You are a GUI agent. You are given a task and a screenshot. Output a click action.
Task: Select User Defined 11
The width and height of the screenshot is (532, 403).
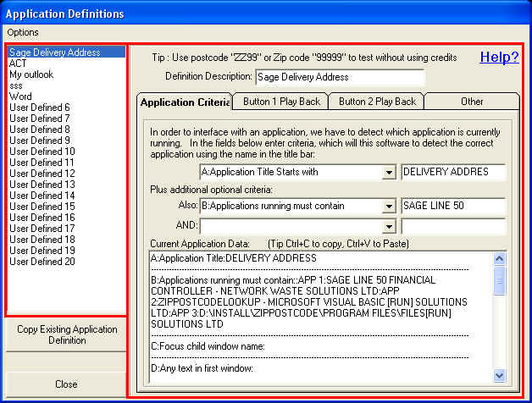tap(66, 163)
